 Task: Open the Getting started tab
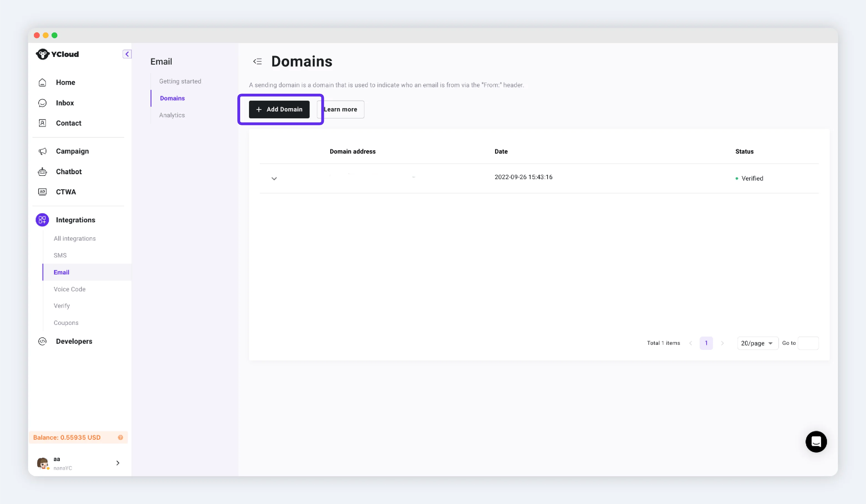(x=180, y=81)
